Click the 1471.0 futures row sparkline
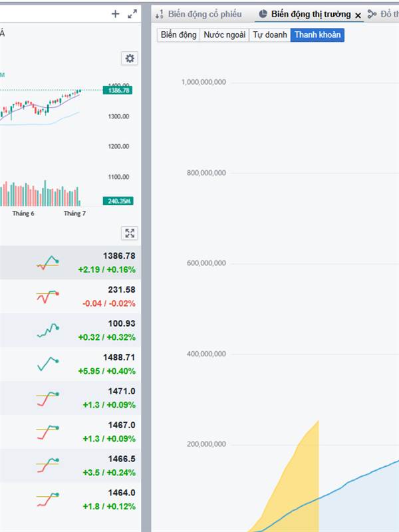The image size is (399, 532). point(48,398)
